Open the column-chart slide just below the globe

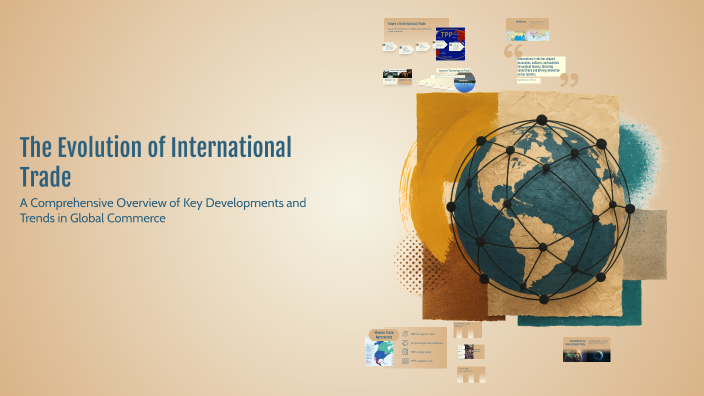point(467,330)
